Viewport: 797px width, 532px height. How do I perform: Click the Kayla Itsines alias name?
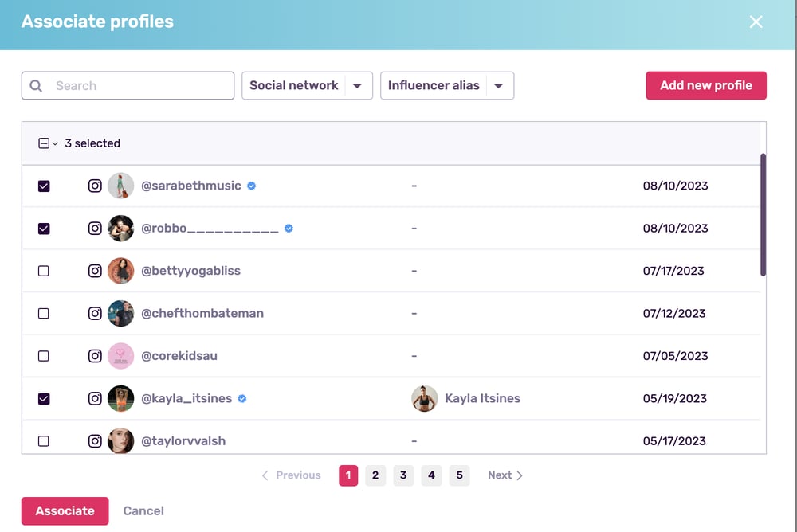pos(483,399)
